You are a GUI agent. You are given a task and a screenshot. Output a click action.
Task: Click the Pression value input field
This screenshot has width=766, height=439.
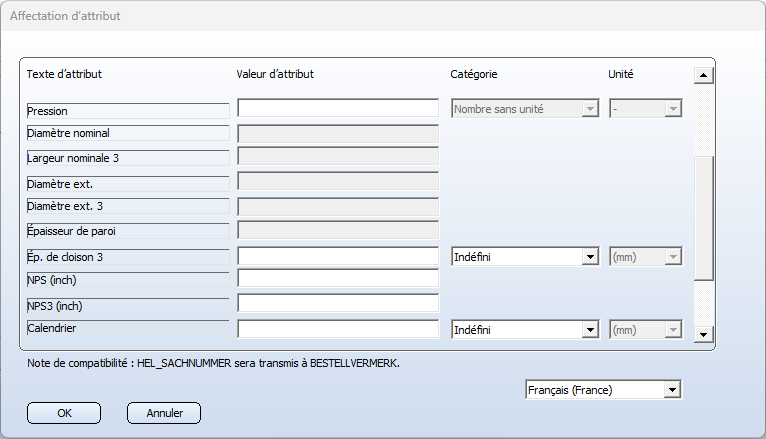338,109
